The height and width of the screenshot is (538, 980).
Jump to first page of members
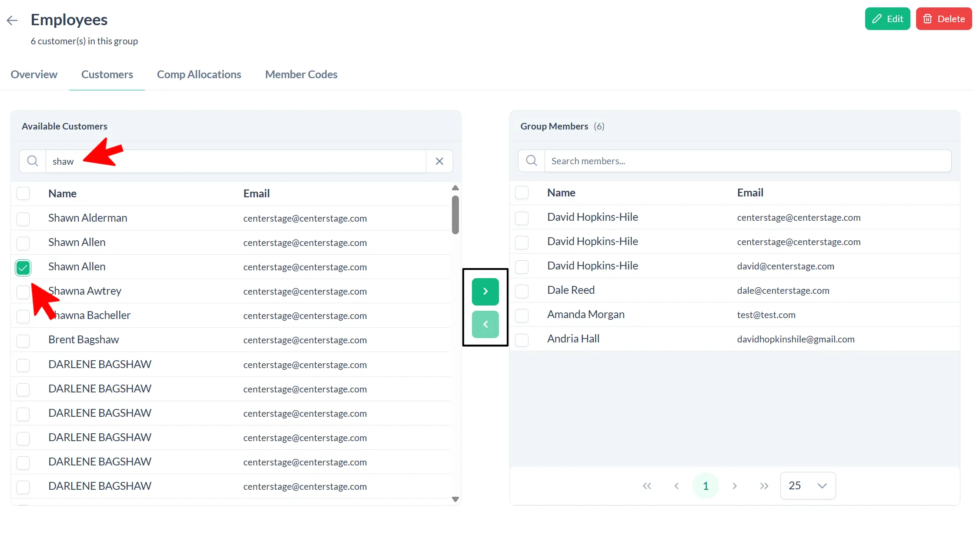tap(647, 485)
